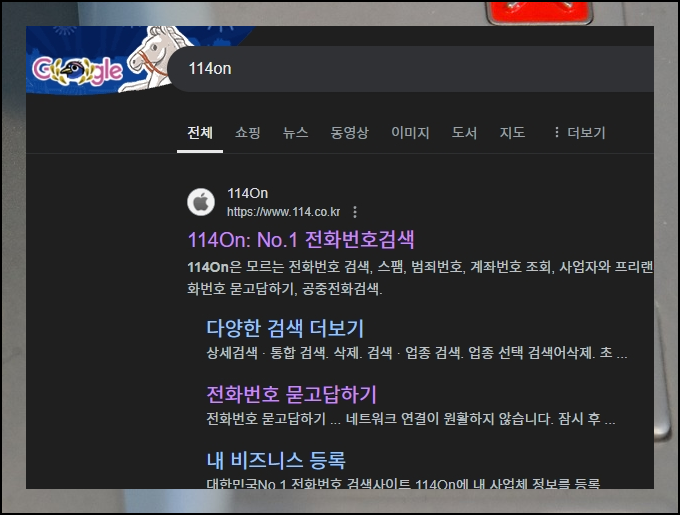The width and height of the screenshot is (680, 515).
Task: Click snippet starting 114On은 모르는 전화번호 검색
Action: pos(420,278)
